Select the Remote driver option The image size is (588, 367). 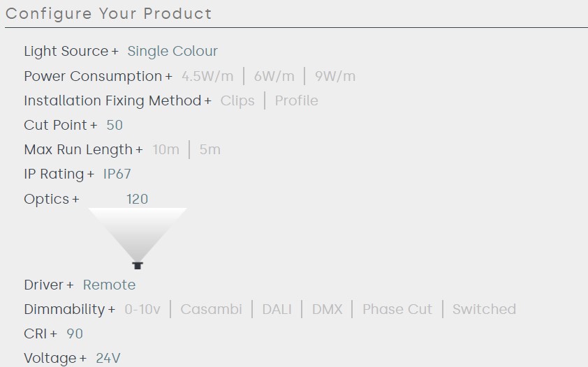pos(109,285)
